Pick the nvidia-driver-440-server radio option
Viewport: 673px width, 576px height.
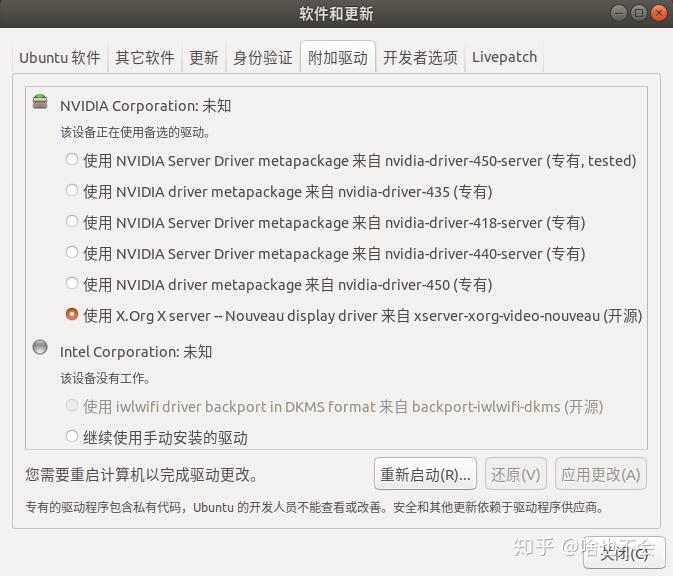coord(72,252)
